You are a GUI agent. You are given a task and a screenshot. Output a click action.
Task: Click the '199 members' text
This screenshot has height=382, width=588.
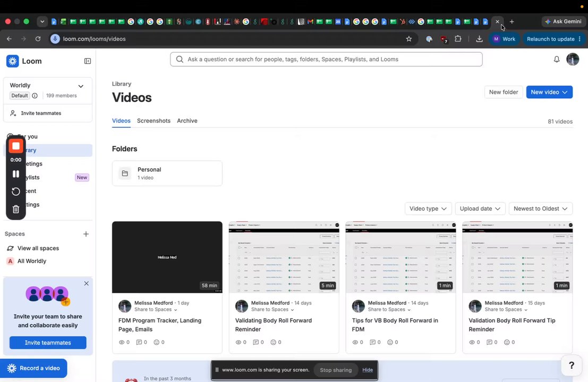[62, 95]
